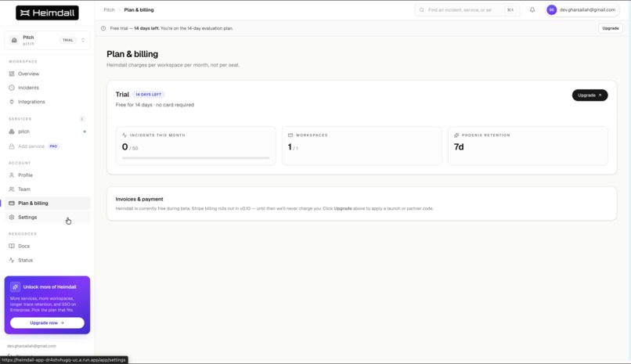Click the Add service lock icon

tap(12, 146)
